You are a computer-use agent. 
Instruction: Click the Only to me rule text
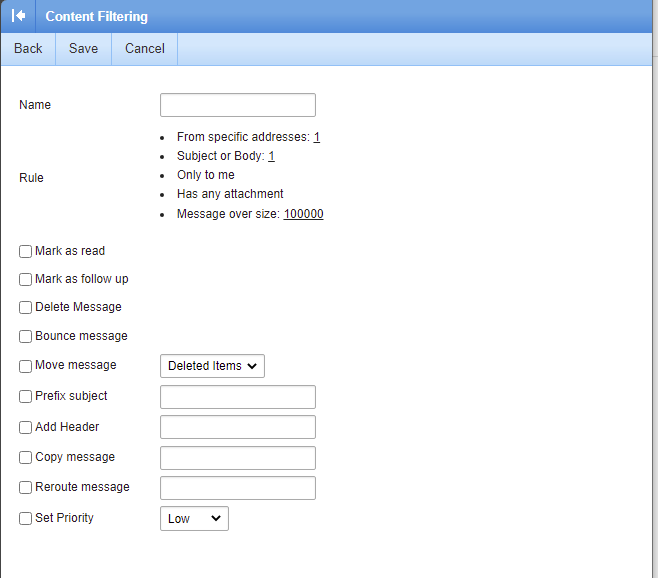pos(206,175)
